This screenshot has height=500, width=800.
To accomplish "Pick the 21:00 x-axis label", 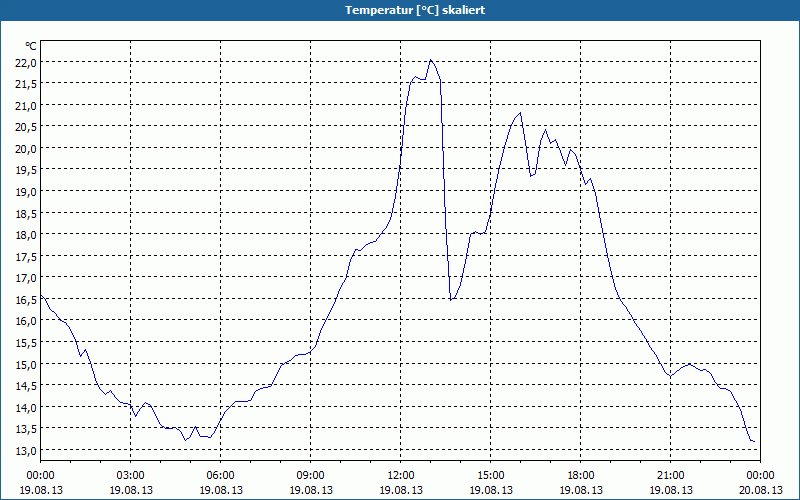I will coord(670,476).
